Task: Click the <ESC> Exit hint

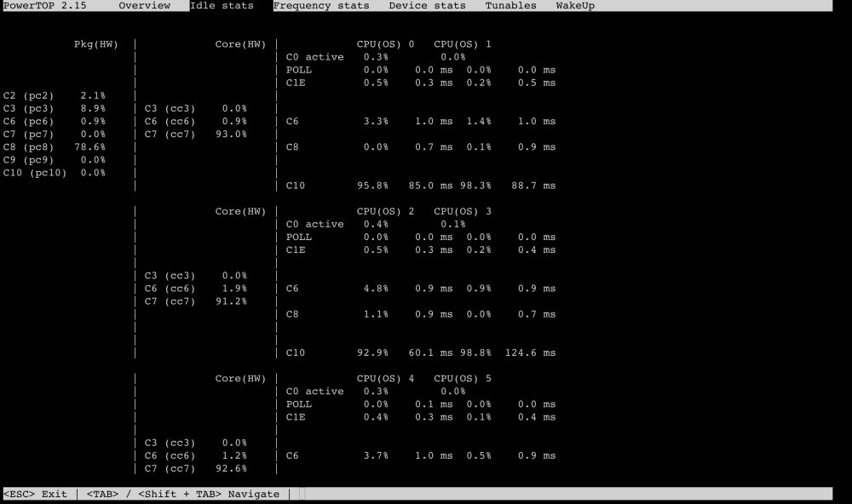Action: click(35, 494)
